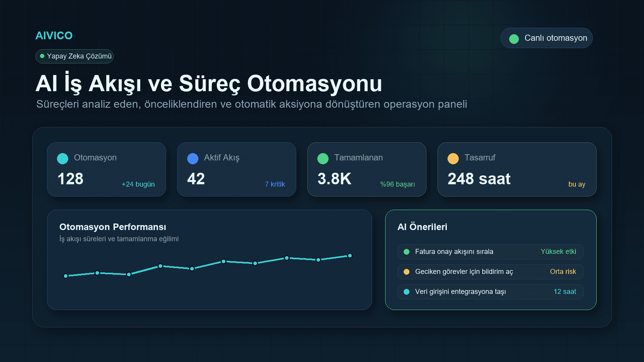Viewport: 644px width, 362px height.
Task: Click the green dot in Yapay Zeka Çözümü badge
Action: coord(43,56)
